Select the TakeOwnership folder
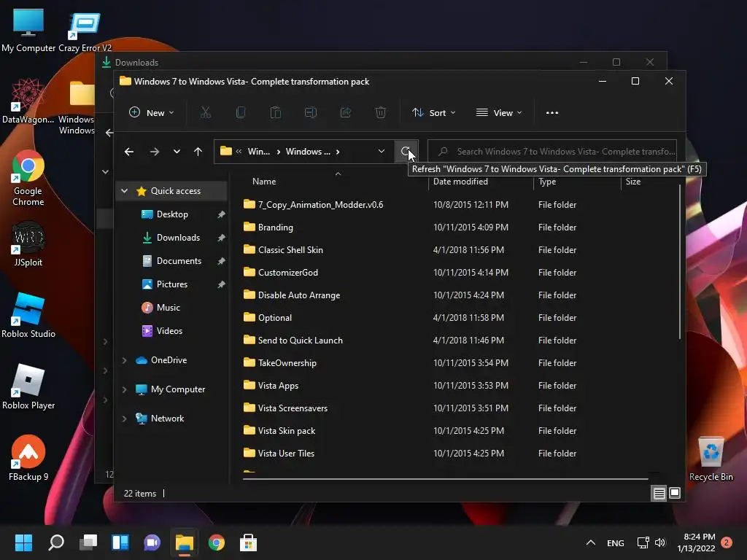Image resolution: width=747 pixels, height=560 pixels. pyautogui.click(x=287, y=363)
